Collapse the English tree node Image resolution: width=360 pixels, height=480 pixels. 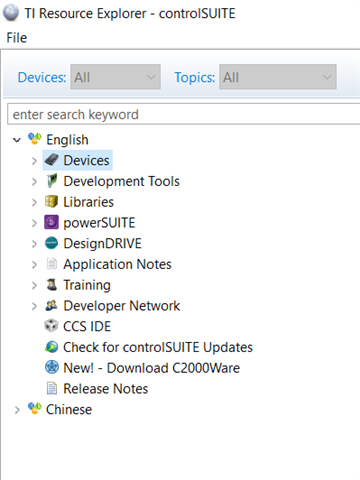click(x=17, y=140)
